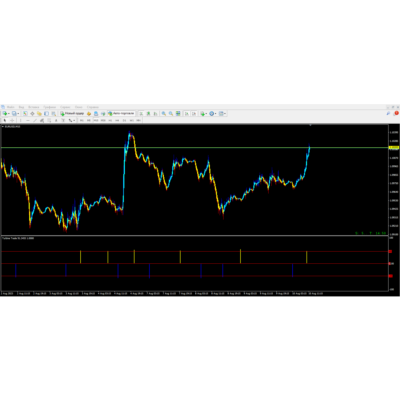Image resolution: width=400 pixels, height=400 pixels.
Task: Select the Trendline drawing tool
Action: click(35, 120)
